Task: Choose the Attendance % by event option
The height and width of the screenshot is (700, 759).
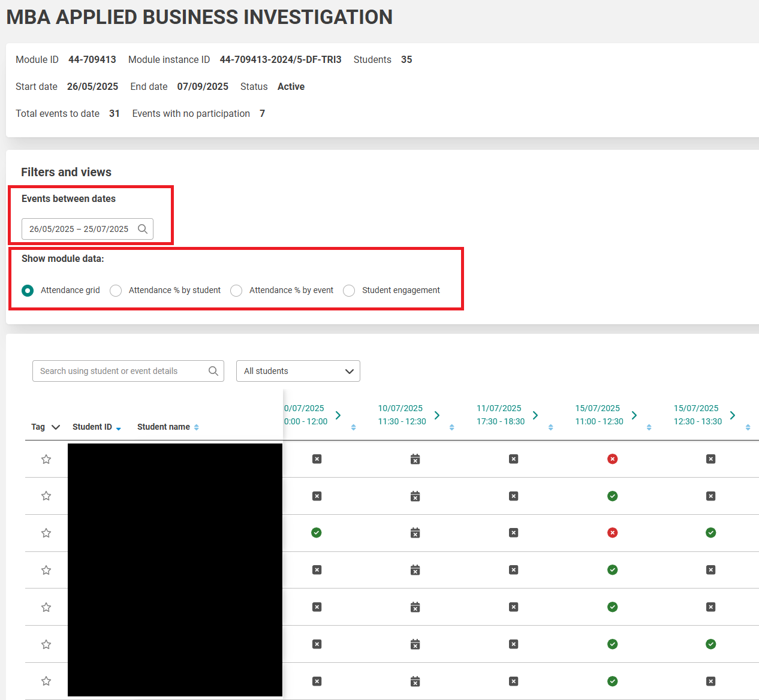Action: [236, 291]
